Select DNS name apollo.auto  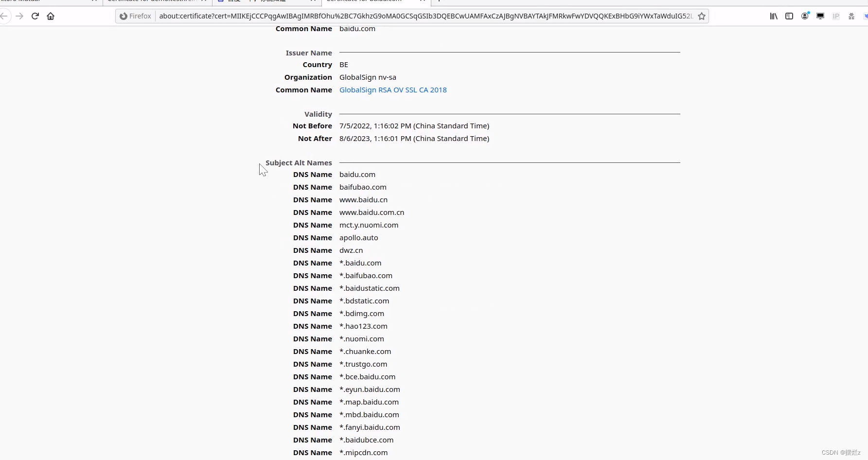tap(358, 238)
